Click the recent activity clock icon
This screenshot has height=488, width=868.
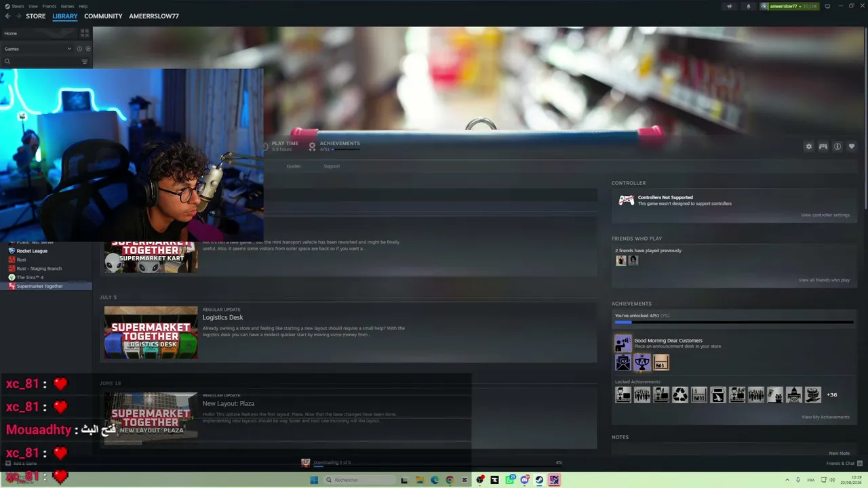pos(79,49)
